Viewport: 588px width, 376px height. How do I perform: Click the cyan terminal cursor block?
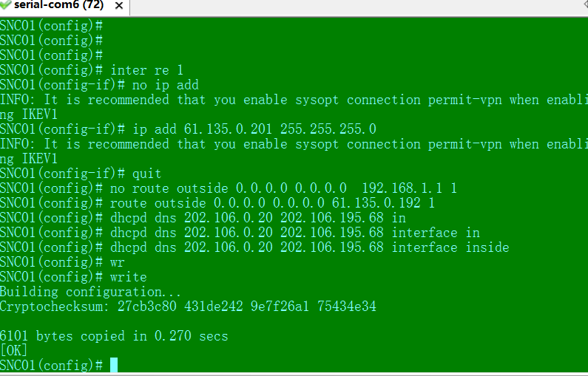[x=114, y=365]
